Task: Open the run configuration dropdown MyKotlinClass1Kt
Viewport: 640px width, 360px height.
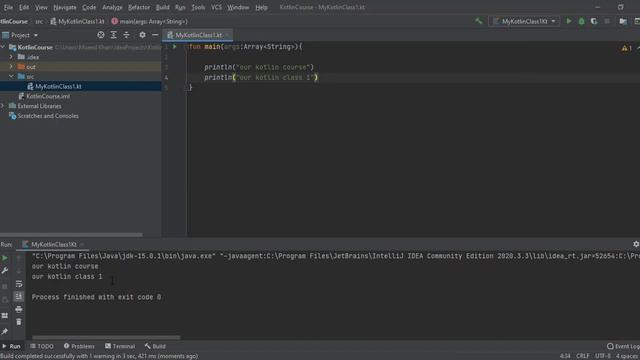Action: [524, 21]
